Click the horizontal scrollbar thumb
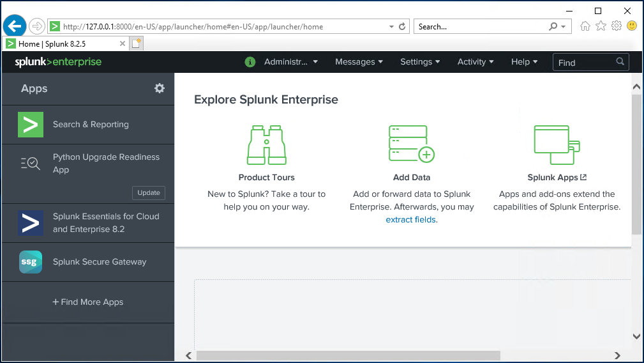644x363 pixels. 348,355
